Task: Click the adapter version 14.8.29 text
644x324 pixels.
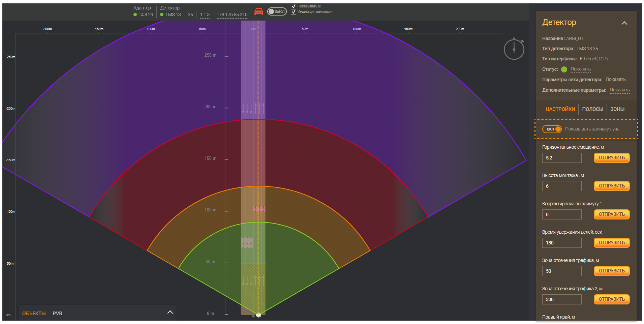Action: 146,14
